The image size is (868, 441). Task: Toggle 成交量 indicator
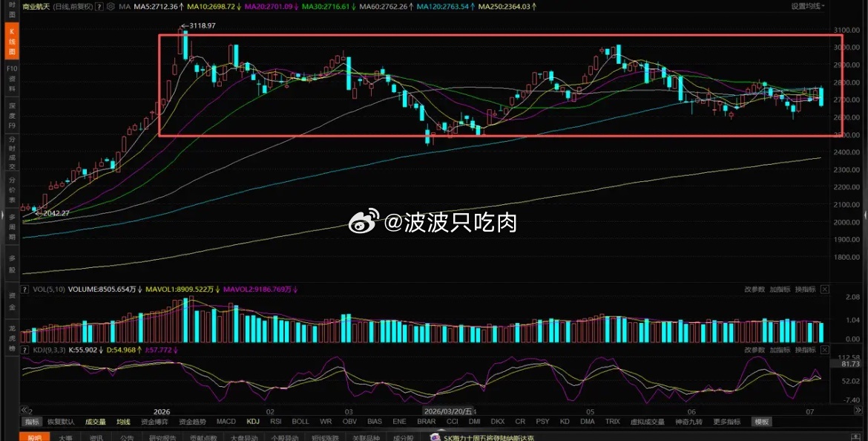coord(95,422)
